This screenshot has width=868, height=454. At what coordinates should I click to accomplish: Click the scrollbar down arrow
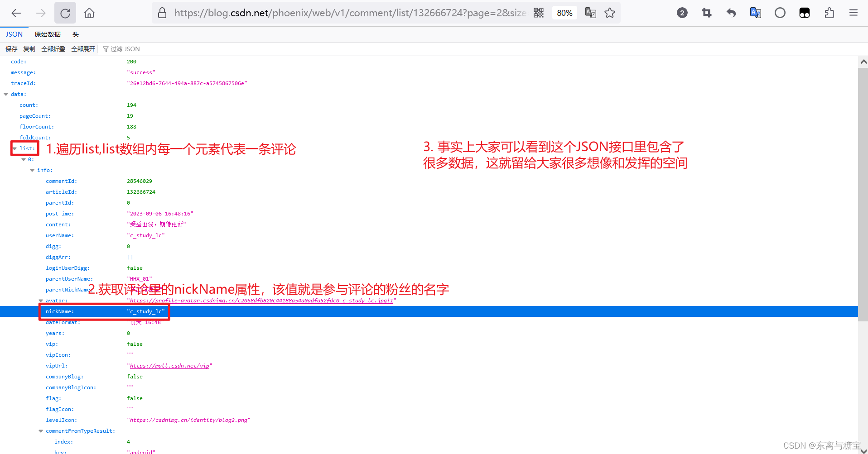point(863,451)
